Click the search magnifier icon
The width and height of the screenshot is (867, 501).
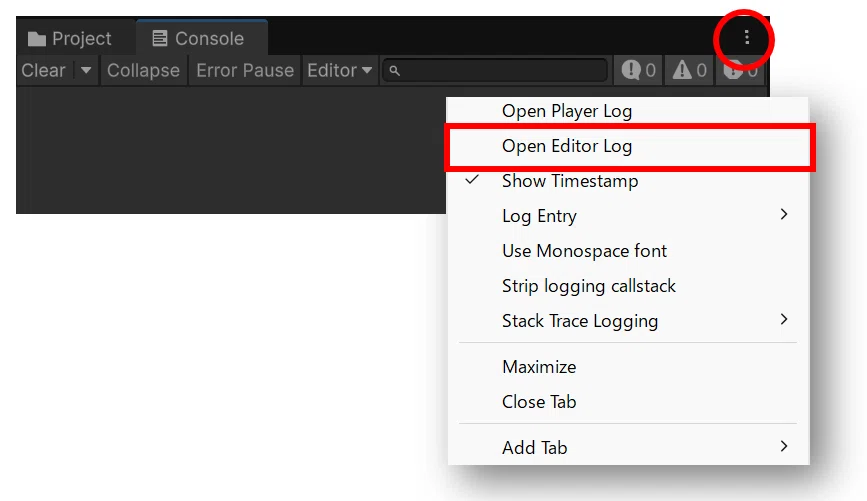click(394, 71)
